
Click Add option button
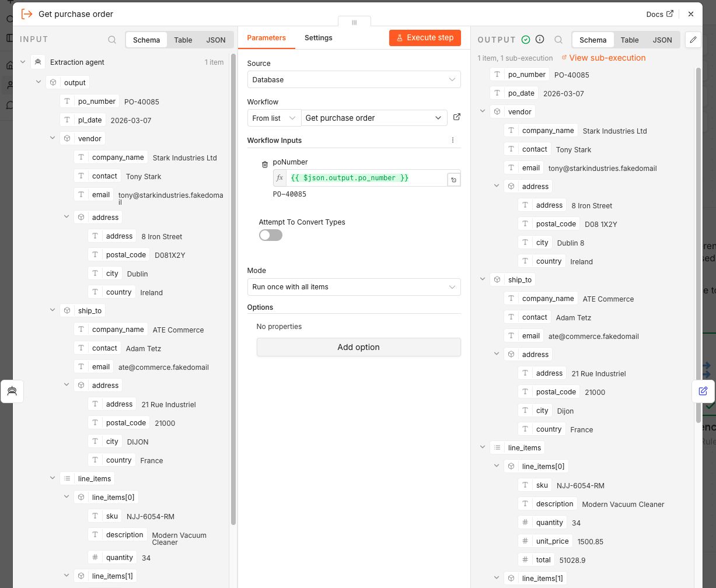358,347
